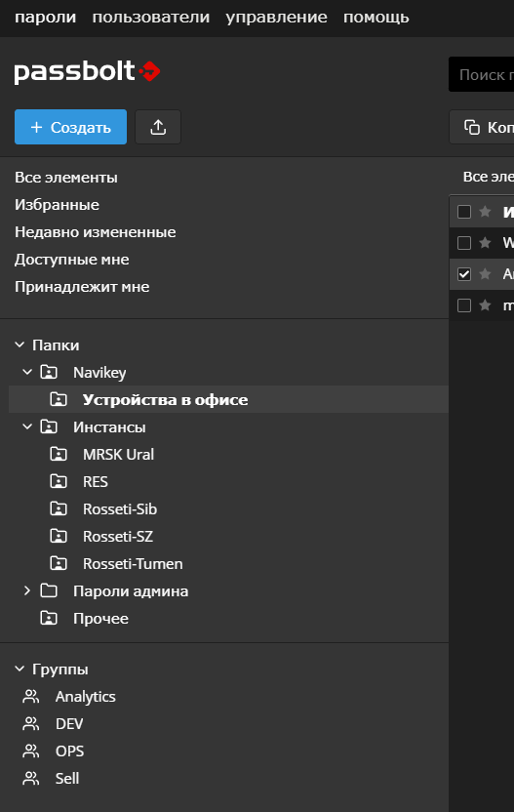Select the Инстансы folder label
The height and width of the screenshot is (812, 514).
[109, 427]
